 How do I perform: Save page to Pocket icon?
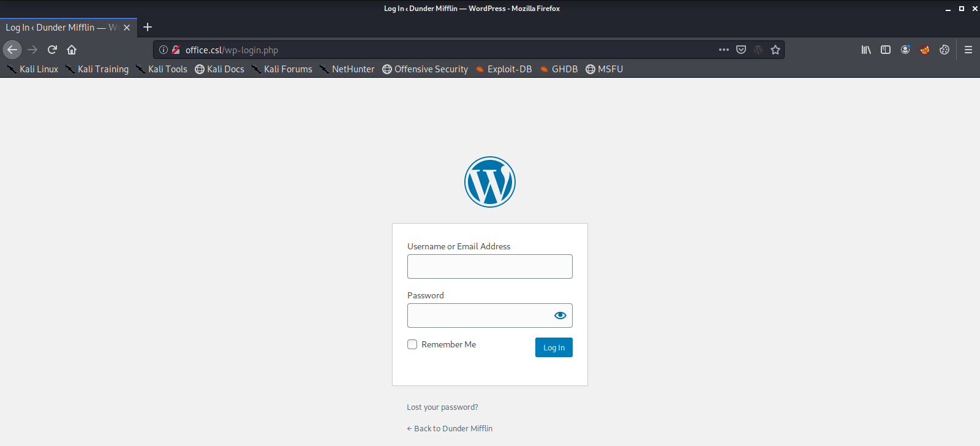click(741, 50)
